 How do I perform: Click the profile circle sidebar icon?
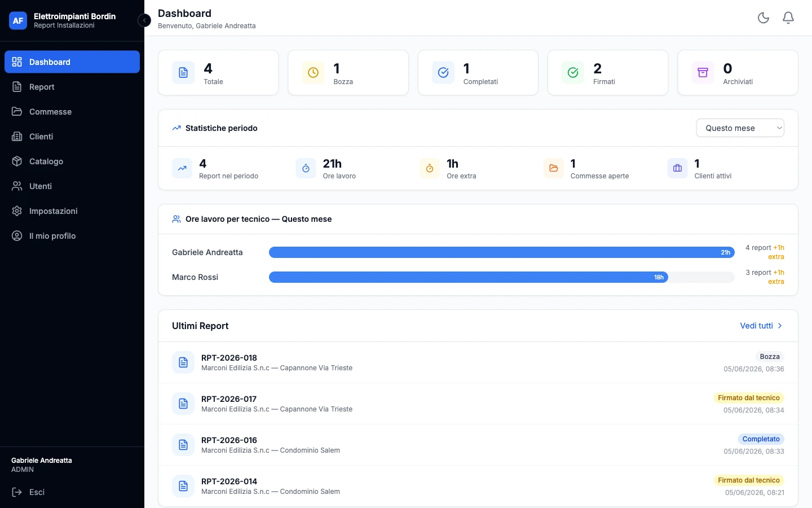pyautogui.click(x=17, y=236)
